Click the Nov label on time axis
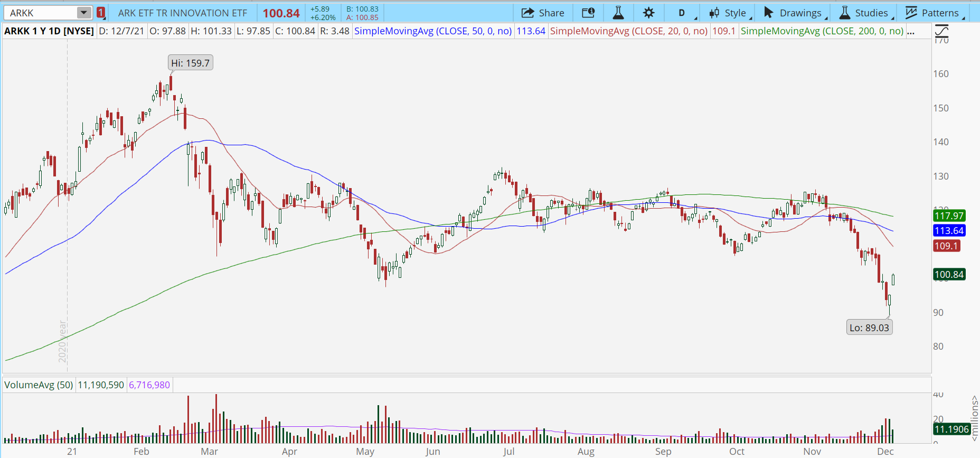 click(x=812, y=452)
